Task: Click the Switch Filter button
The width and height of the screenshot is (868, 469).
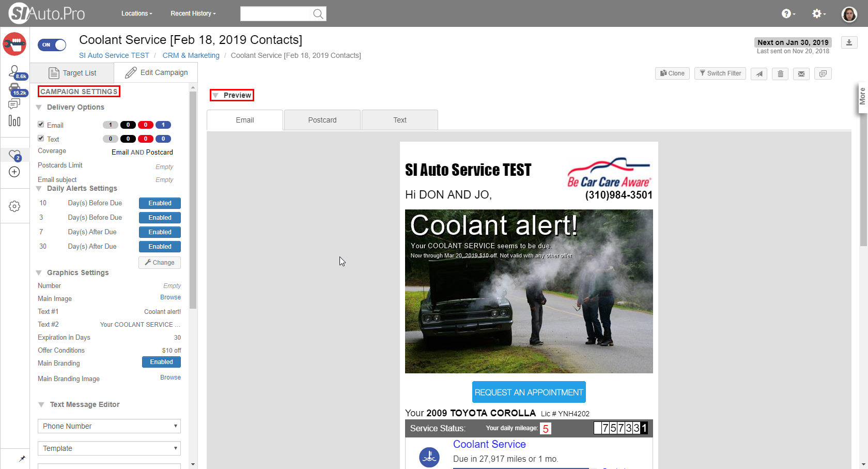Action: (x=720, y=73)
